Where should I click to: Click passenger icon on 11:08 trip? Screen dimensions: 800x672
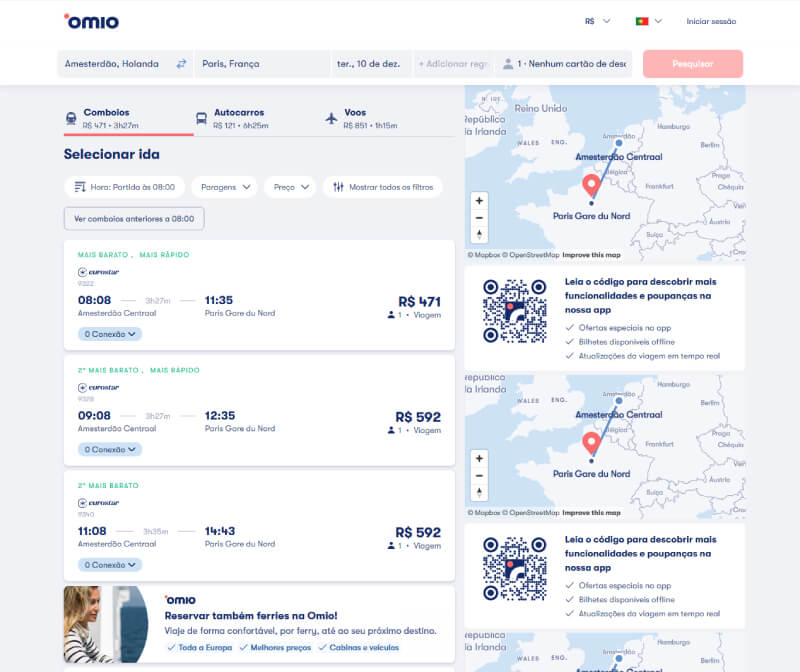pos(391,545)
